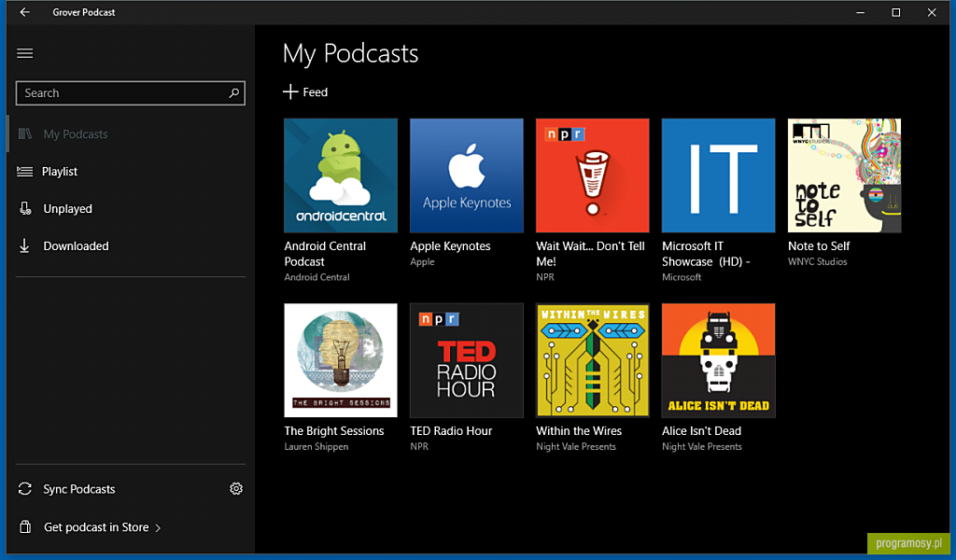Close the Grover Podcast window
The height and width of the screenshot is (560, 956).
click(932, 12)
